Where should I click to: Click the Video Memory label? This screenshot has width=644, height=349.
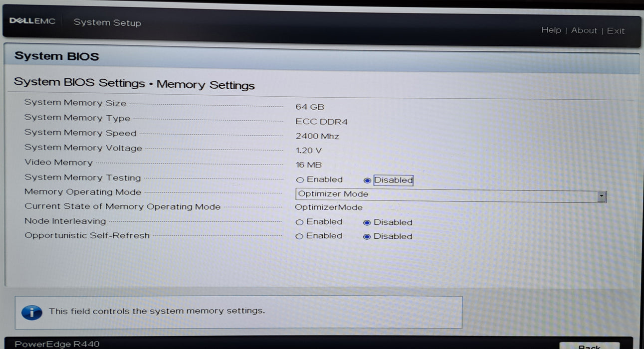(x=58, y=163)
